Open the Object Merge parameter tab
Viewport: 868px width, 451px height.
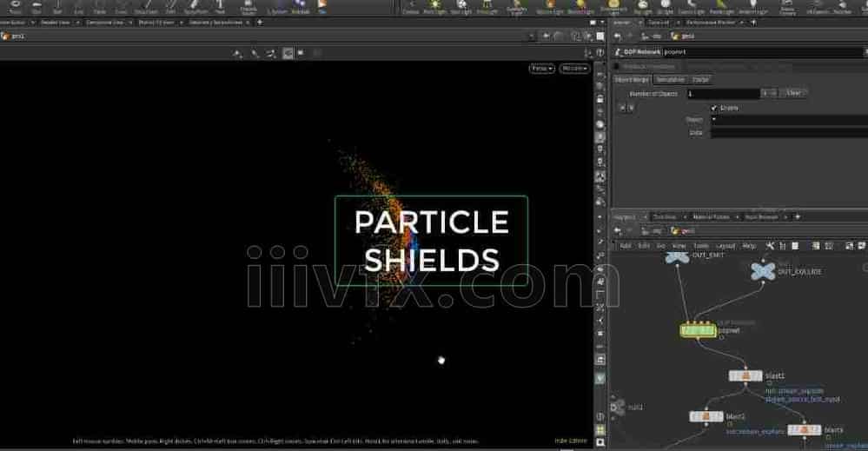pos(632,80)
